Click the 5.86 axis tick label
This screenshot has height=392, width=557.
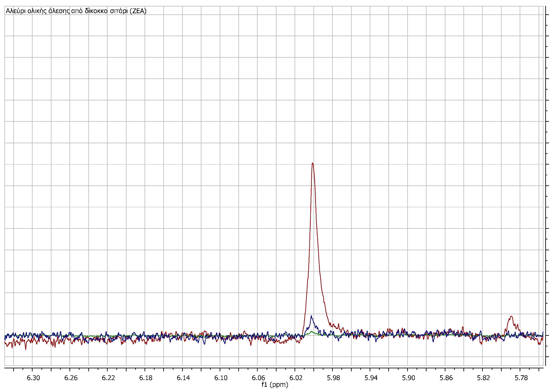click(446, 378)
